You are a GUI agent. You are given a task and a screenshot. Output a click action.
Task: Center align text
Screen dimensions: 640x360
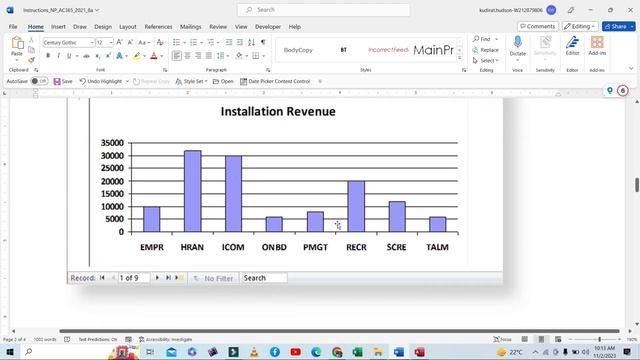[x=187, y=56]
